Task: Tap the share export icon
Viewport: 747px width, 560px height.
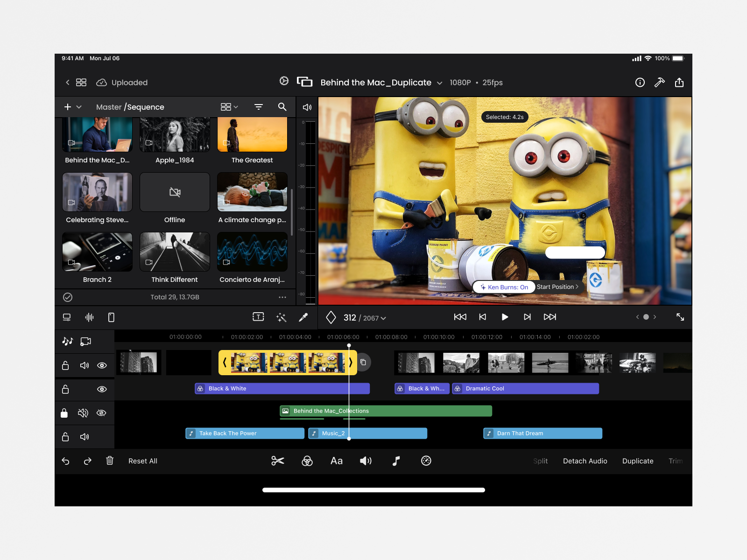Action: pyautogui.click(x=679, y=83)
